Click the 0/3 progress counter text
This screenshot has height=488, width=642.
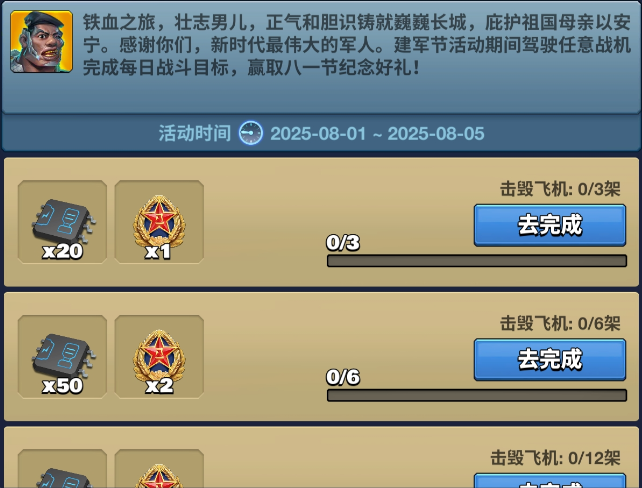pyautogui.click(x=343, y=242)
